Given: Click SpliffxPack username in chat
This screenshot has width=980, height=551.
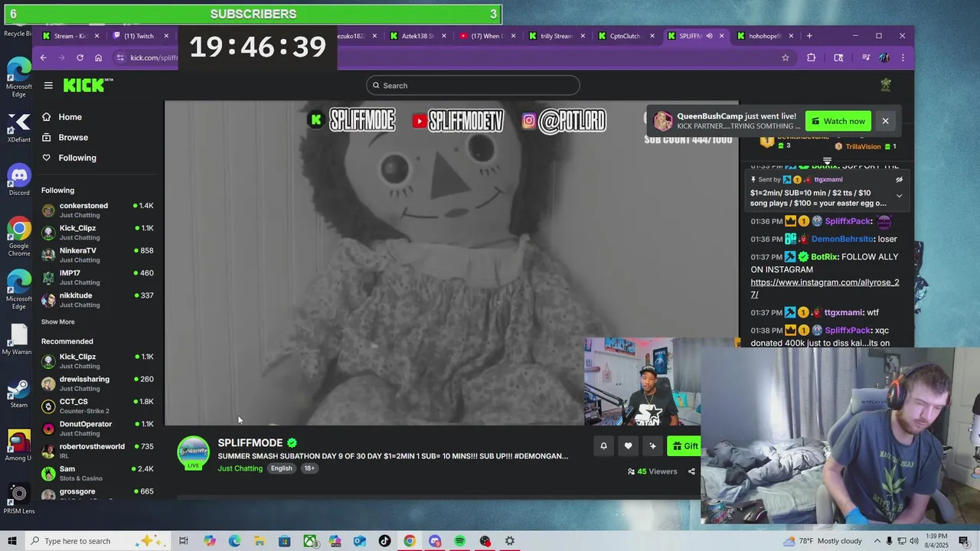Looking at the screenshot, I should coord(848,221).
